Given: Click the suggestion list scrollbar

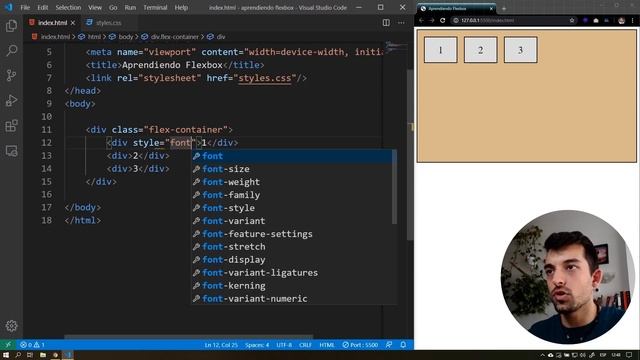Looking at the screenshot, I should 394,187.
